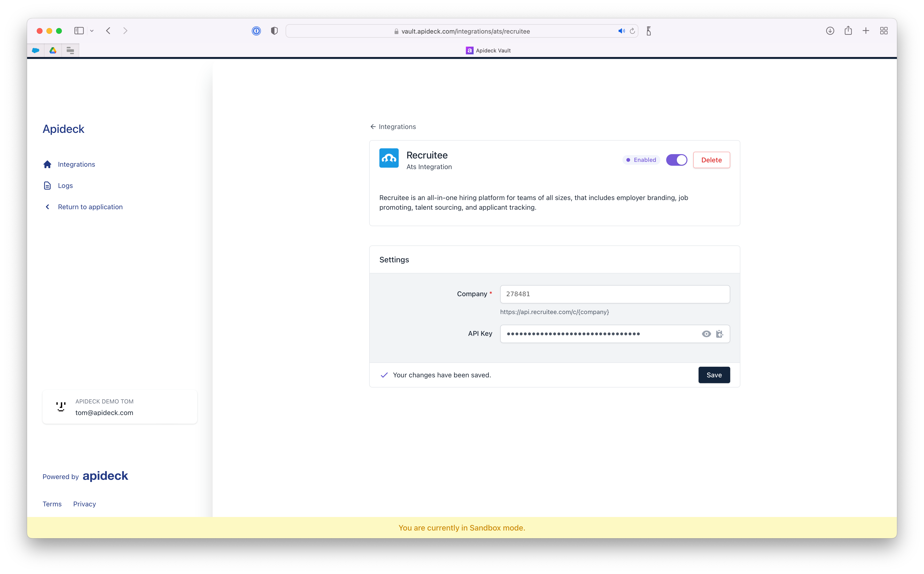The width and height of the screenshot is (924, 574).
Task: Click the Company field label
Action: (x=472, y=294)
